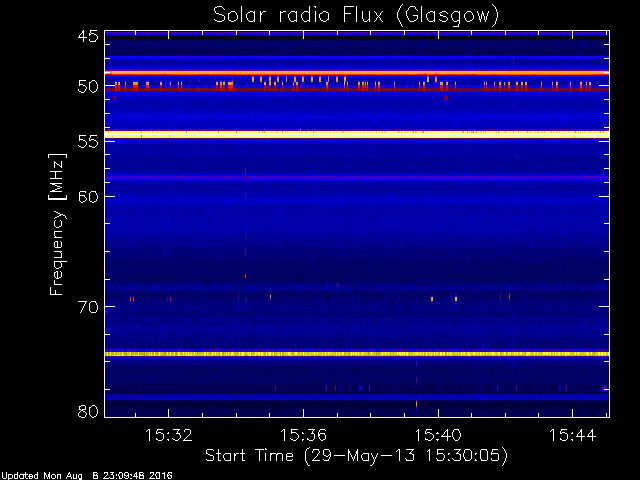This screenshot has height=480, width=640.
Task: Click the plot title "Solar radio Flux (Glasgow)"
Action: tap(356, 16)
